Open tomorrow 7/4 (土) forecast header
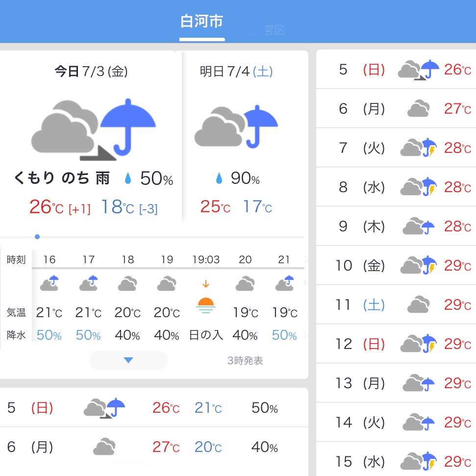 (x=236, y=72)
